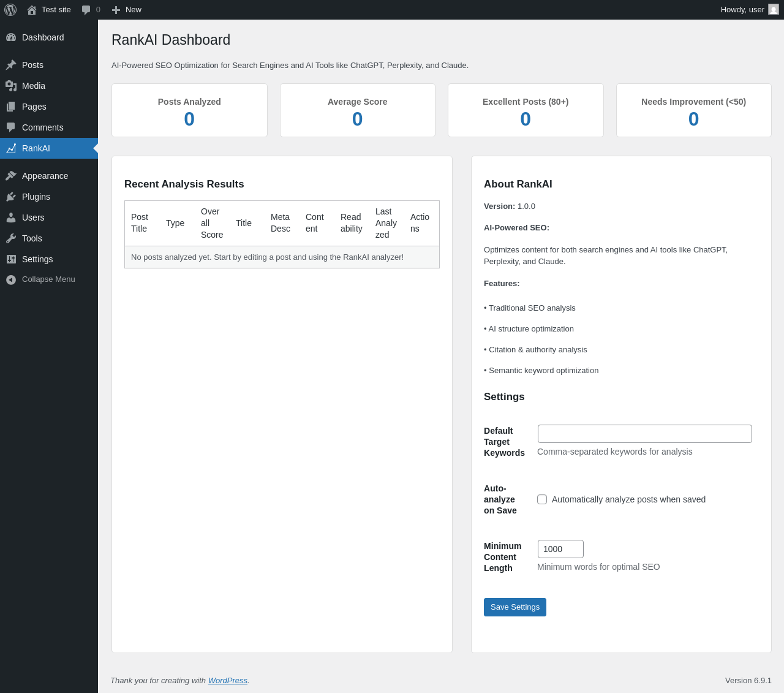The height and width of the screenshot is (693, 784).
Task: Click the RankAI chart icon
Action: click(11, 148)
